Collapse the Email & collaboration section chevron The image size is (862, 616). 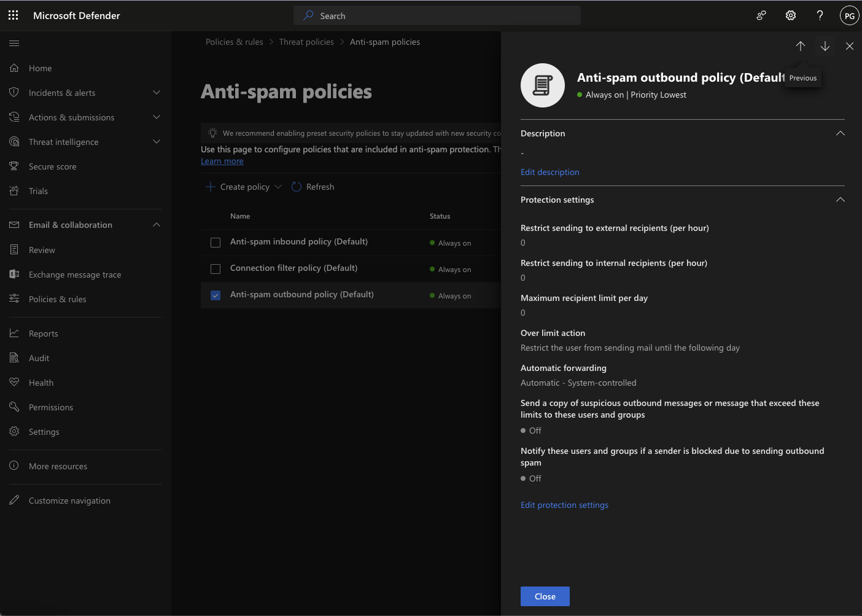click(157, 225)
